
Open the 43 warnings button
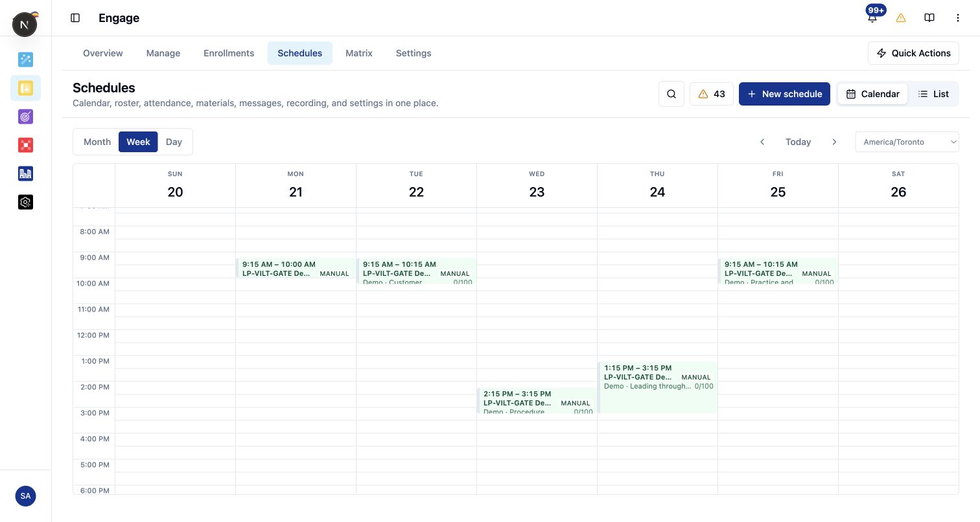click(x=712, y=94)
